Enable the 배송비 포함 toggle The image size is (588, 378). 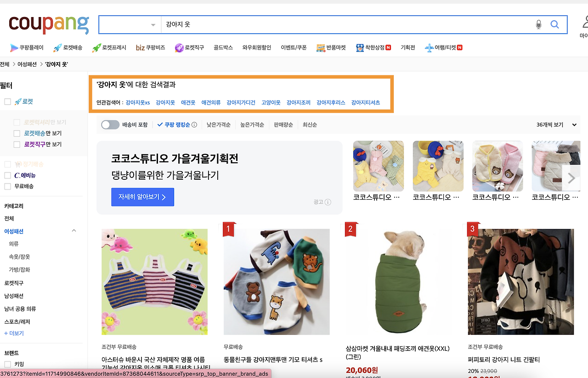tap(110, 124)
